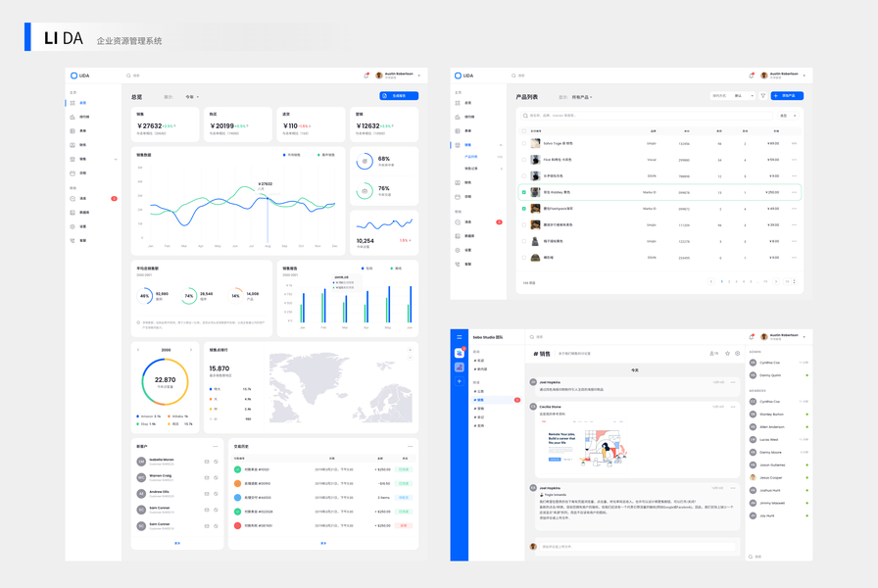Image resolution: width=878 pixels, height=588 pixels.
Task: Collapse expanded sidebar section in product list window
Action: [501, 145]
